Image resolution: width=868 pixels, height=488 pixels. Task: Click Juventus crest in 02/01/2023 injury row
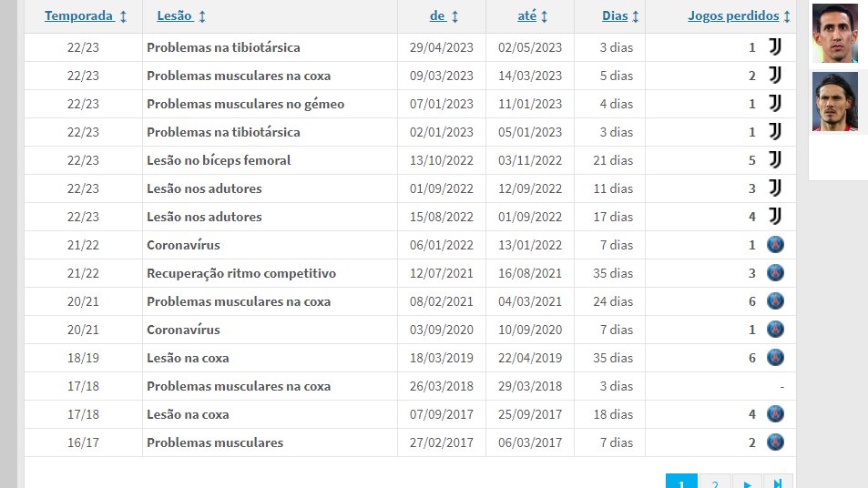775,132
